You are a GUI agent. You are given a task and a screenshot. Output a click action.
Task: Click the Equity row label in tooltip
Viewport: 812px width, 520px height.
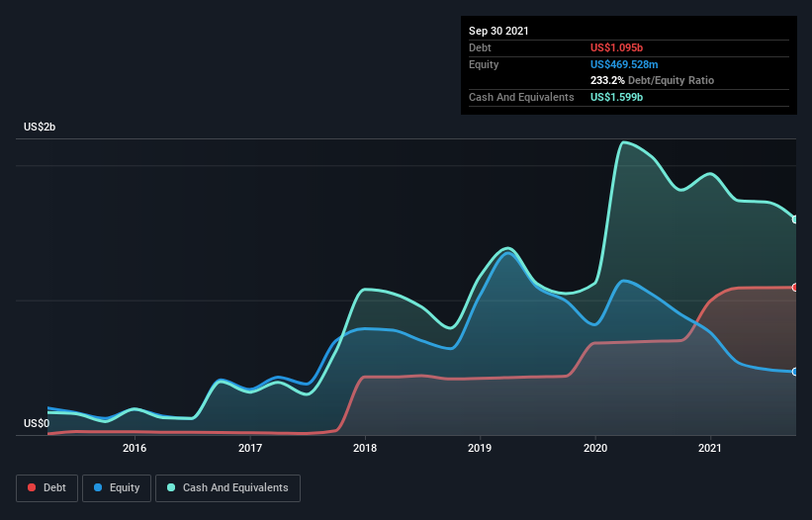point(484,64)
